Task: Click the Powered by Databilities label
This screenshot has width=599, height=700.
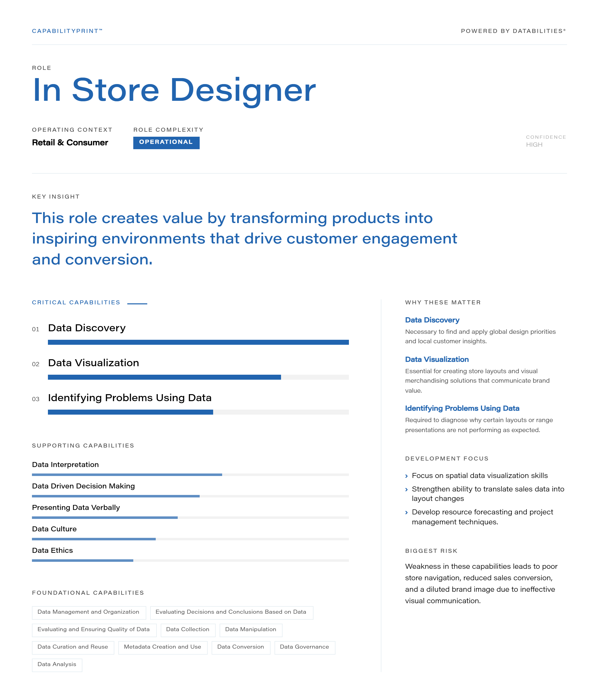Action: [x=513, y=31]
